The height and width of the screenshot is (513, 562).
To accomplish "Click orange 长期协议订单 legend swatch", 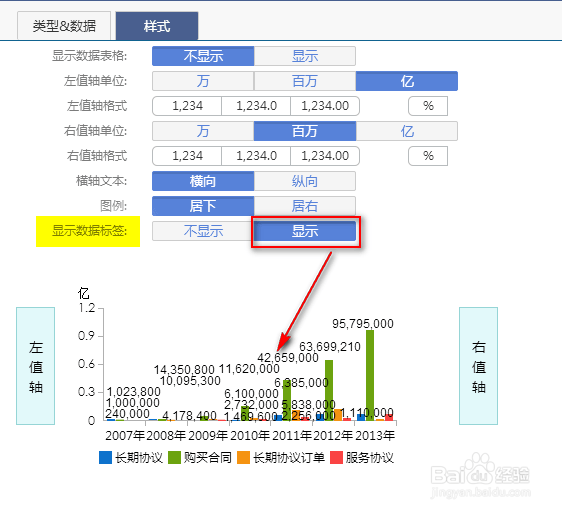I will pos(243,458).
